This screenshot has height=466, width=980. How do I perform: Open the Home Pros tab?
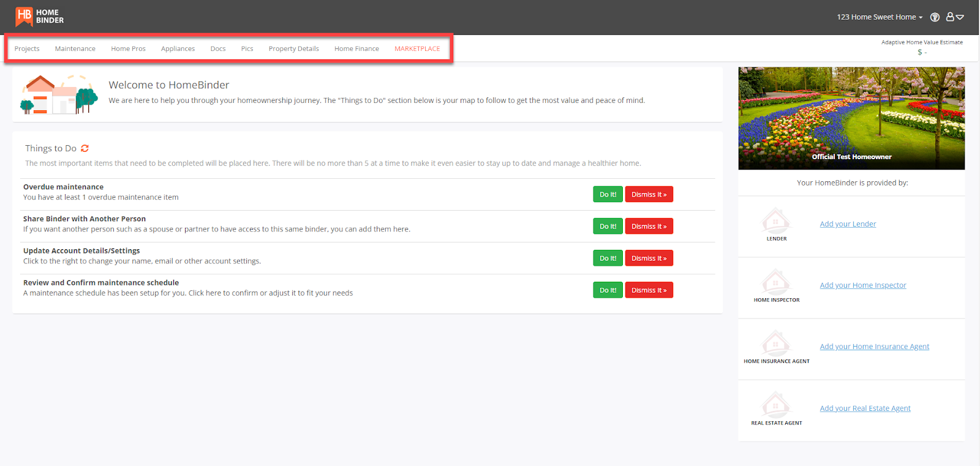tap(128, 48)
